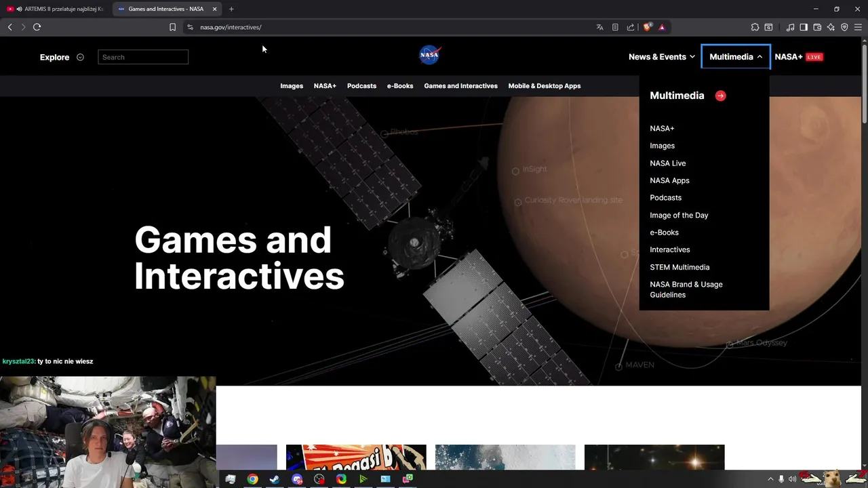
Task: Expand the News & Events dropdown
Action: click(662, 57)
